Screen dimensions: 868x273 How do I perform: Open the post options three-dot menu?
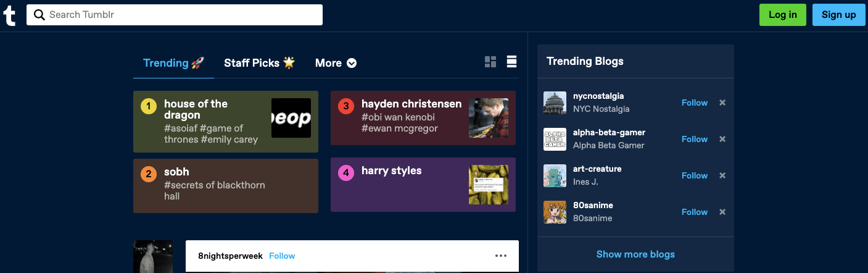click(501, 256)
